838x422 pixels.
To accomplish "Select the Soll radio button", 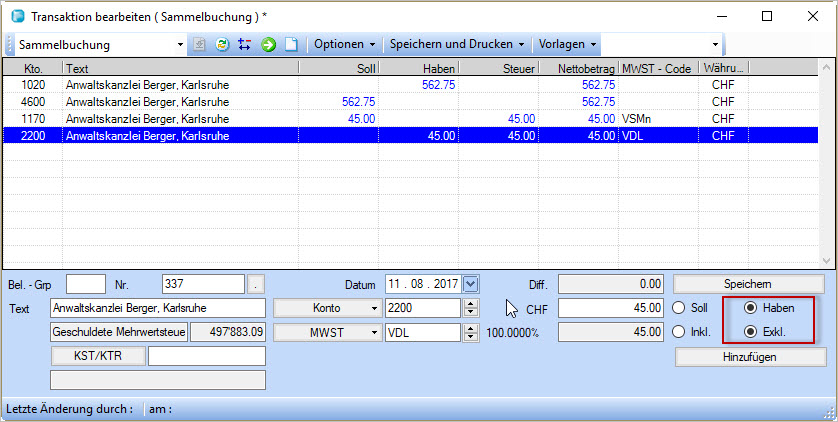I will 680,308.
